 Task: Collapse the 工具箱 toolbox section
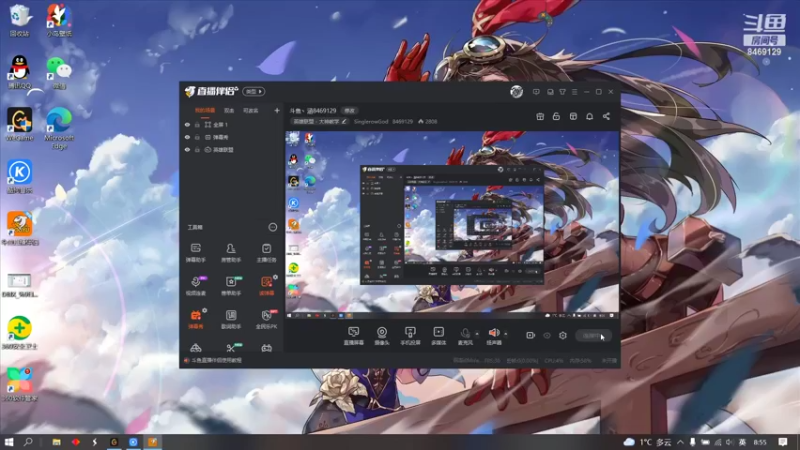[x=273, y=227]
